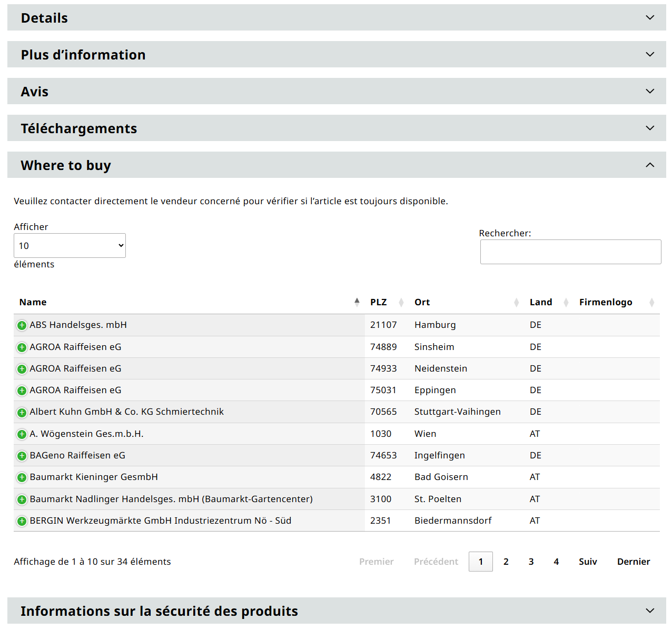This screenshot has width=672, height=630.
Task: Expand the Avis section
Action: coord(337,91)
